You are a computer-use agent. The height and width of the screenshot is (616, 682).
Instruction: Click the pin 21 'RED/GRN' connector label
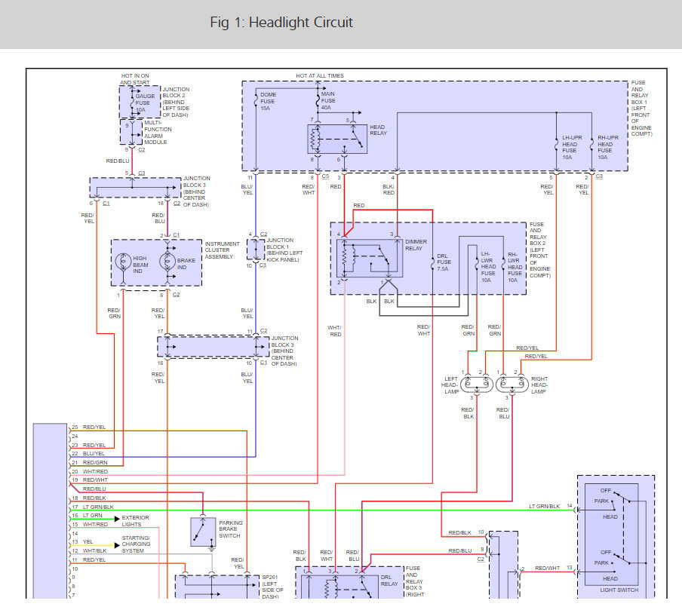pyautogui.click(x=95, y=462)
